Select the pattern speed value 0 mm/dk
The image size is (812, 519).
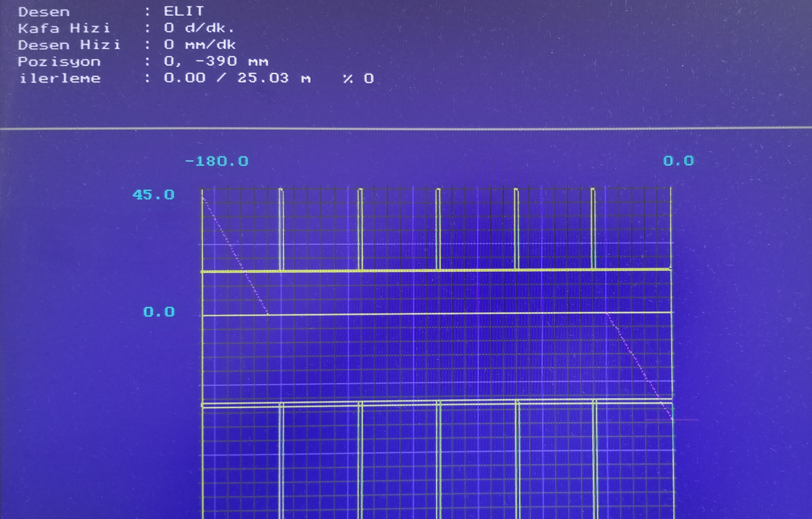pos(200,44)
